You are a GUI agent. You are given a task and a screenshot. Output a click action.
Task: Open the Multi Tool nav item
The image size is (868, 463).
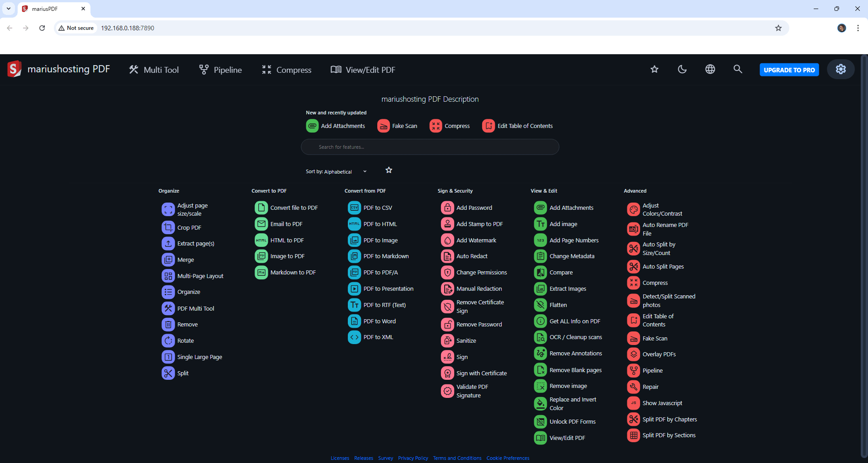tap(154, 70)
